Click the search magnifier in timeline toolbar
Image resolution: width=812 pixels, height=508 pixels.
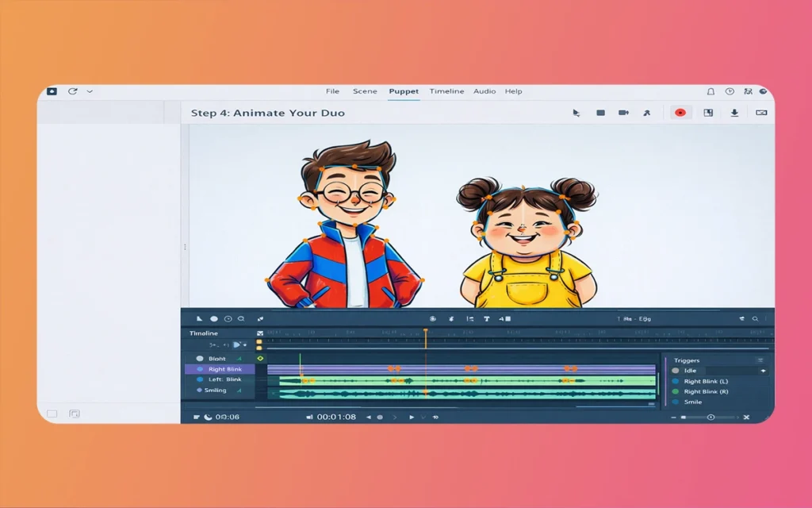[755, 318]
